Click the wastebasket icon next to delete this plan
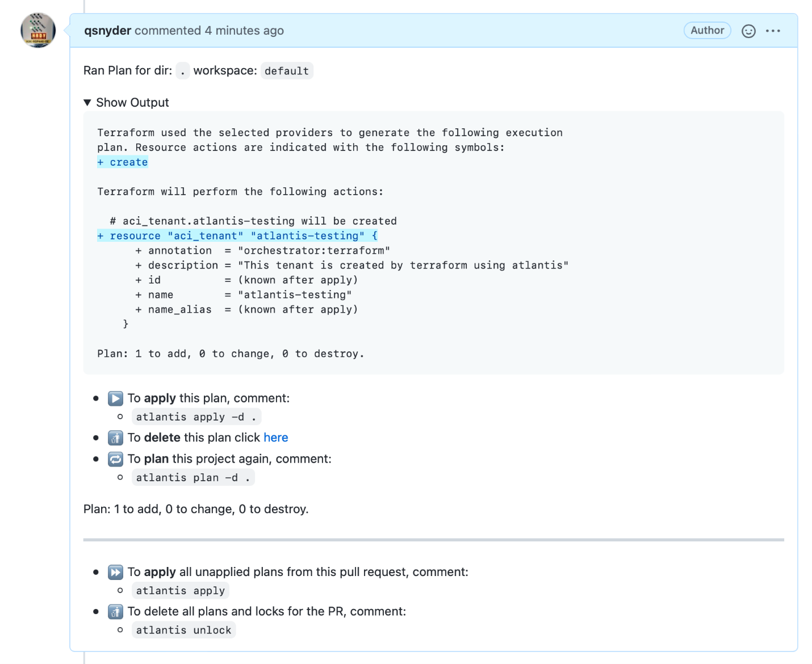Viewport: 812px width, 664px height. [115, 438]
